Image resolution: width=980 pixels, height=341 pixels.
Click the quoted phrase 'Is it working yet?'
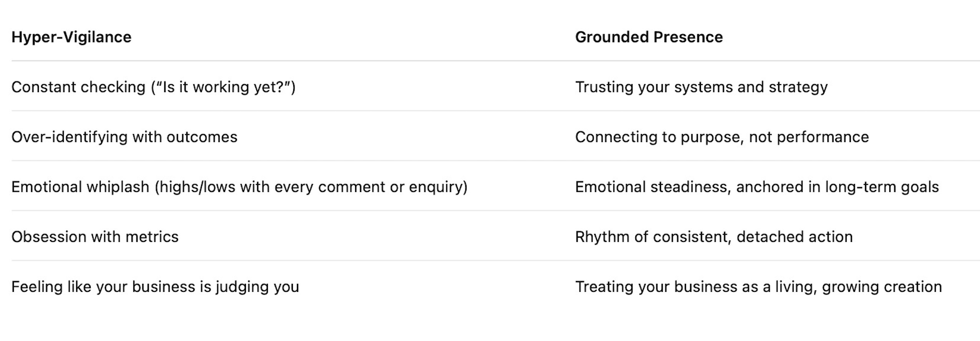pos(223,87)
